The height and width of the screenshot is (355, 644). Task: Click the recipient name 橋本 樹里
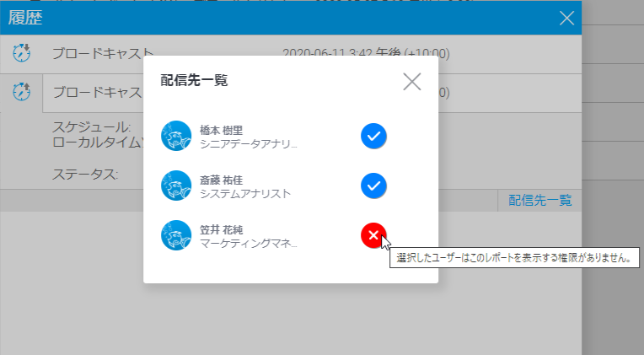pos(222,129)
